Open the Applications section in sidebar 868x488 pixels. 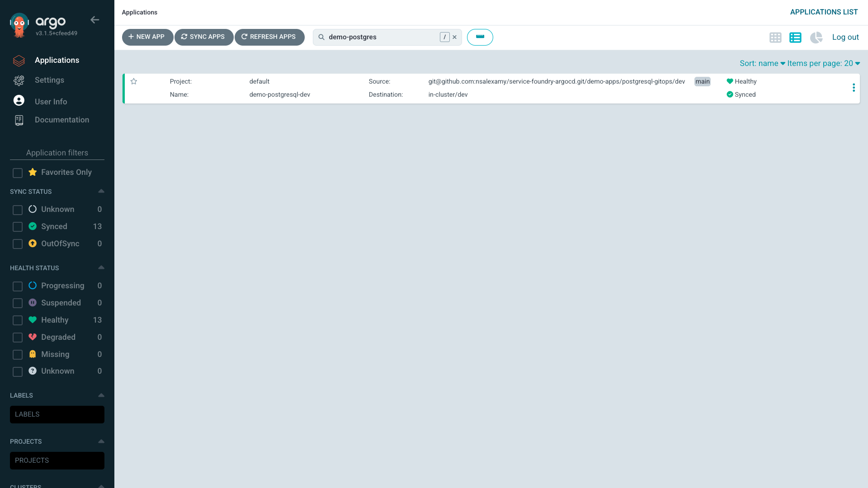coord(57,60)
